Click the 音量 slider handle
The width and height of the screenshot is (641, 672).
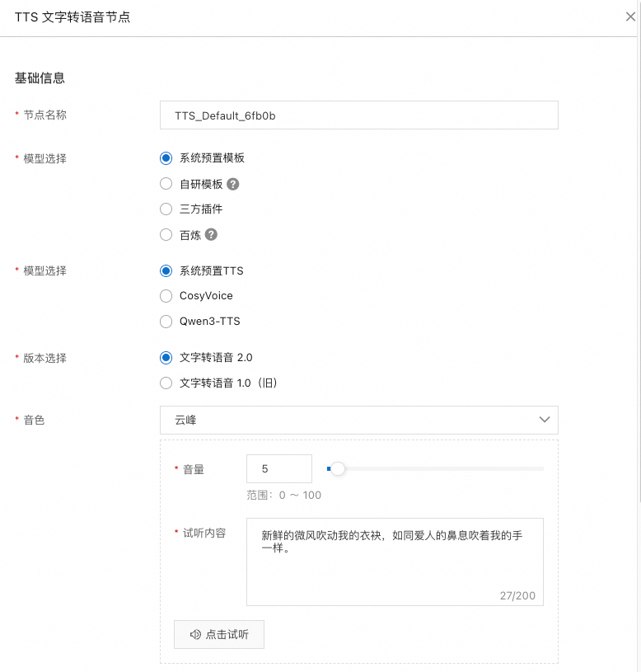point(338,469)
